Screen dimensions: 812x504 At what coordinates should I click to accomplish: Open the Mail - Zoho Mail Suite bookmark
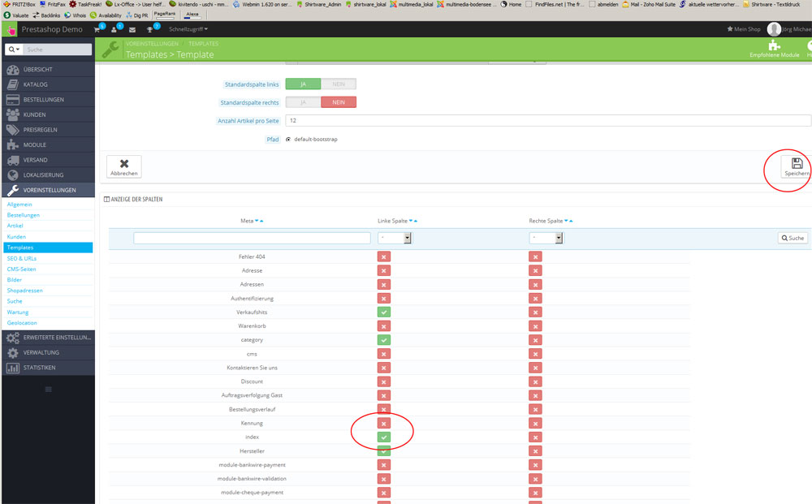click(648, 4)
